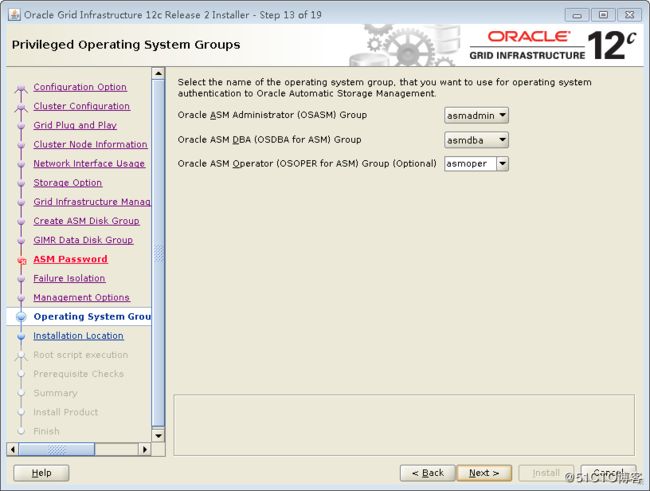Open the Configuration Option step link
This screenshot has width=650, height=491.
80,87
